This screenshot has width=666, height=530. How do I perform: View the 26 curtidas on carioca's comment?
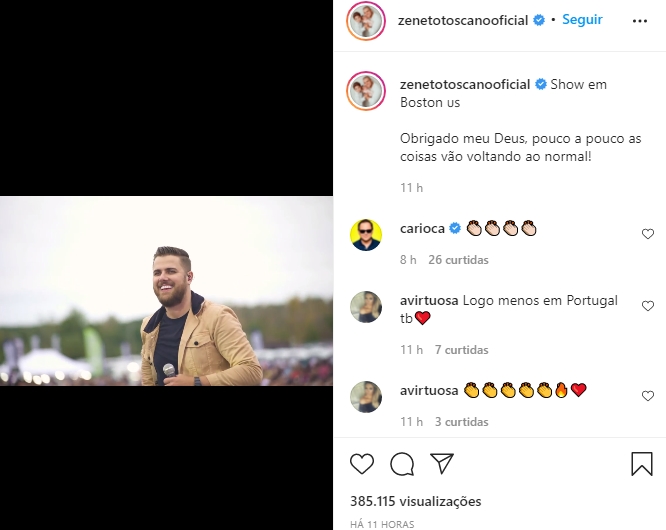458,260
